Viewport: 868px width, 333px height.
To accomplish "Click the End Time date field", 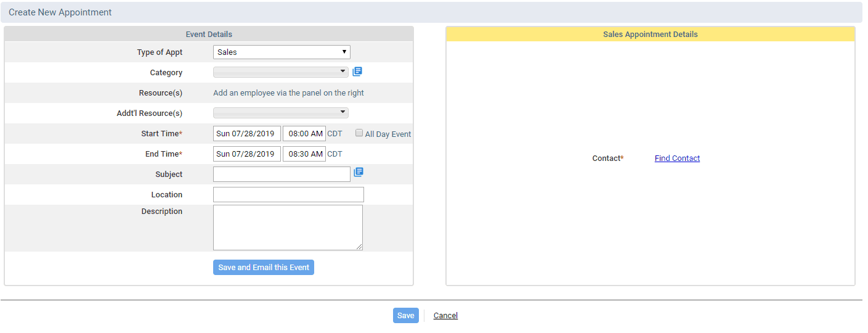I will coord(247,154).
